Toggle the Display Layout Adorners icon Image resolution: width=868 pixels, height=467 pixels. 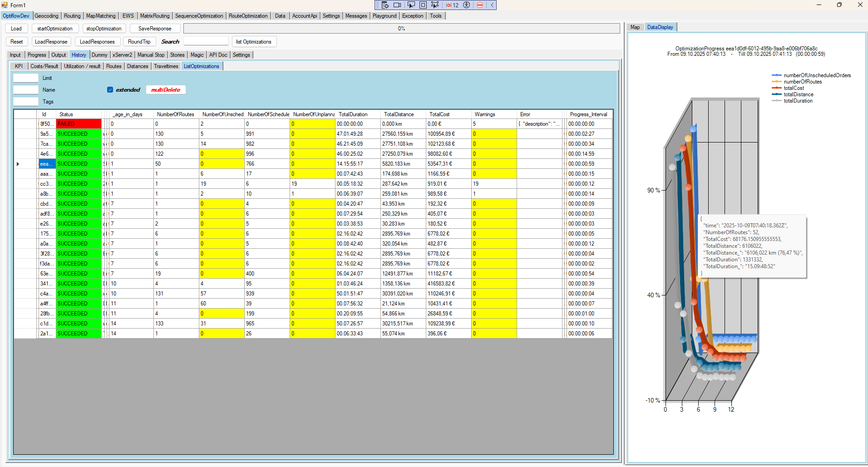[x=423, y=5]
